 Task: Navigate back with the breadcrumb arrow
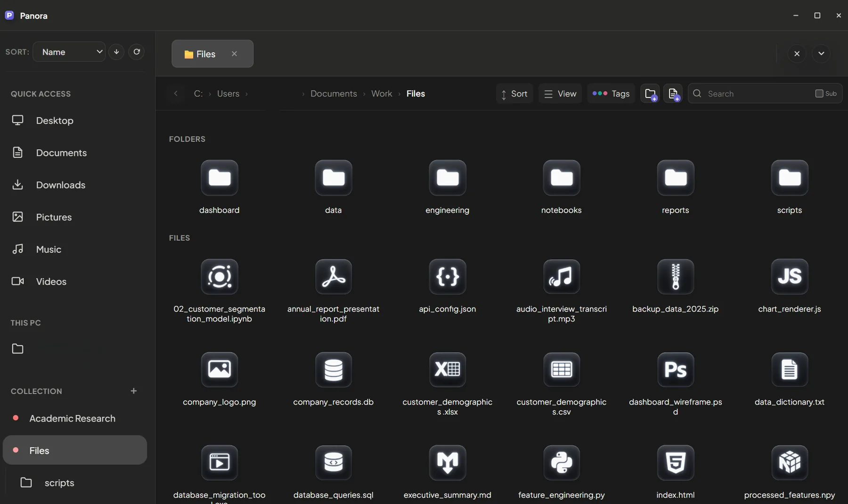coord(176,94)
